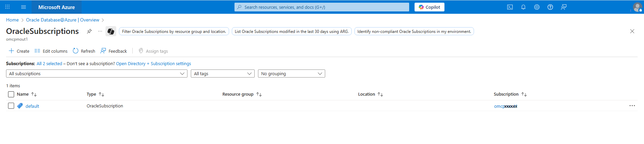Open the Copilot suggestions icon beside title
644x144 pixels.
click(111, 31)
